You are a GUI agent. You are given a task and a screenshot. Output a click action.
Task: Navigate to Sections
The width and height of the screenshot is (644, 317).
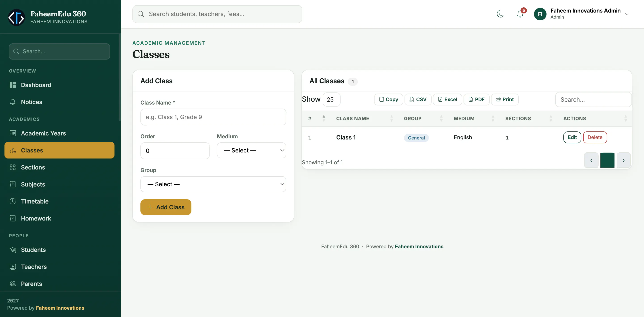point(59,167)
